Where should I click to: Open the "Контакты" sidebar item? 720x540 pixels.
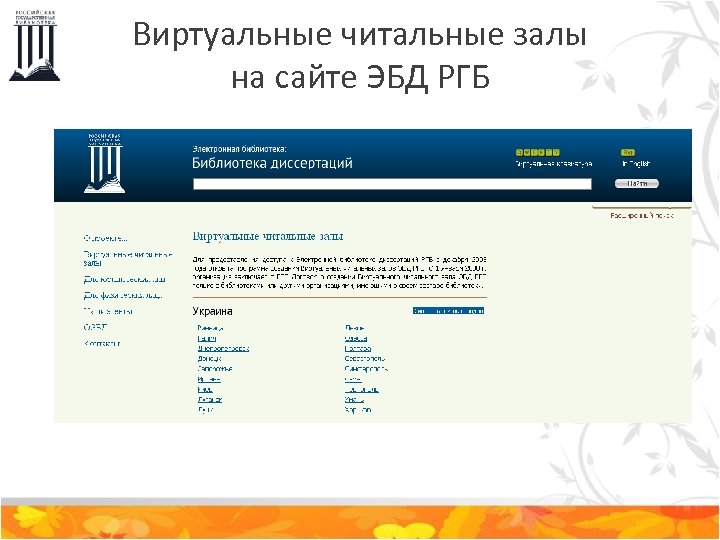tap(102, 343)
